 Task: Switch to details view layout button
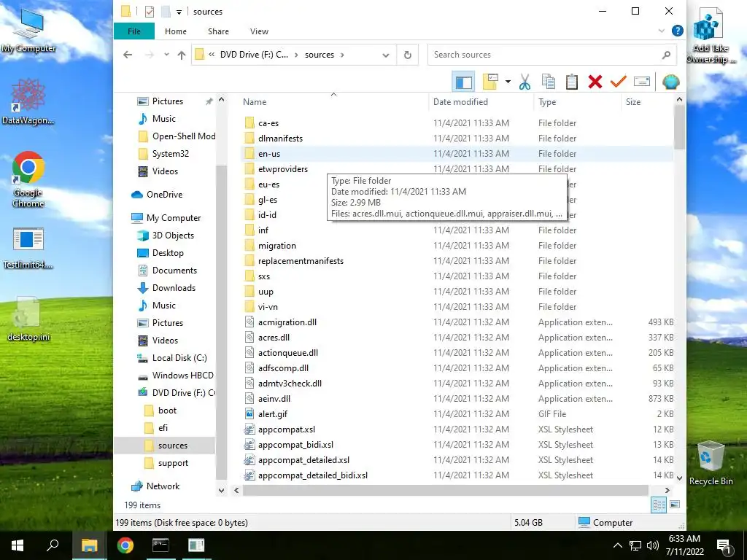tap(659, 505)
